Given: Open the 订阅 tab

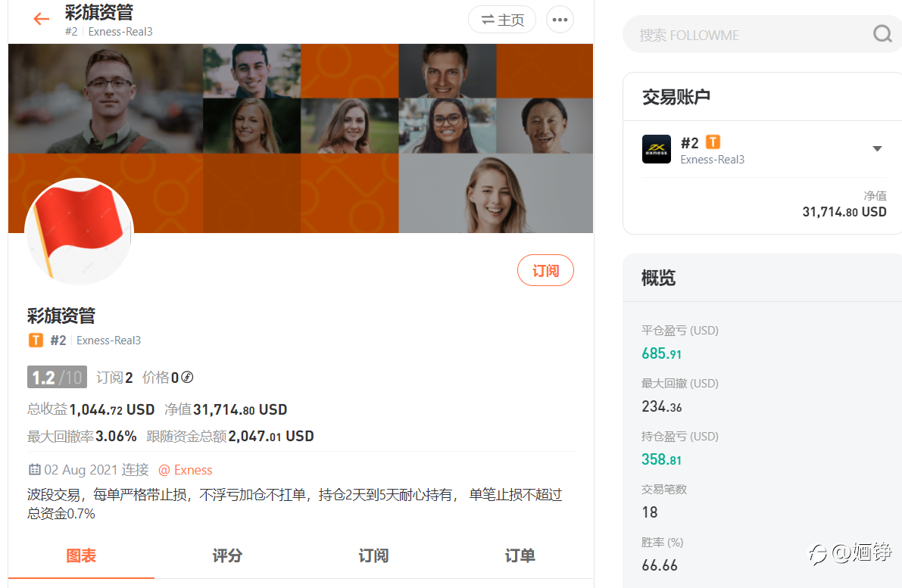Looking at the screenshot, I should pyautogui.click(x=373, y=555).
